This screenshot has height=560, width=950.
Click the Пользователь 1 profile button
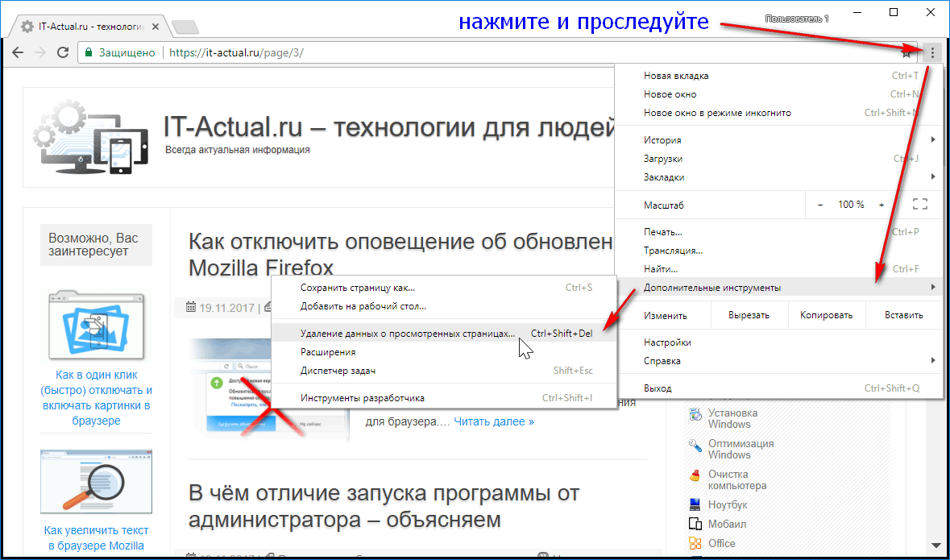click(x=797, y=19)
